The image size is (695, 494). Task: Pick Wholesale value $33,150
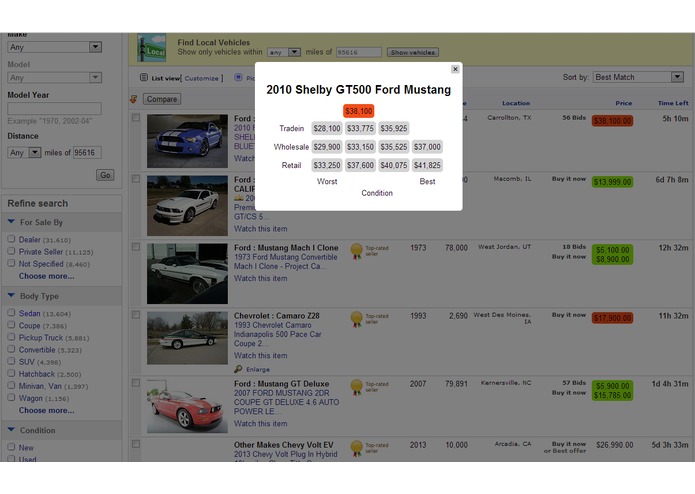[x=360, y=147]
